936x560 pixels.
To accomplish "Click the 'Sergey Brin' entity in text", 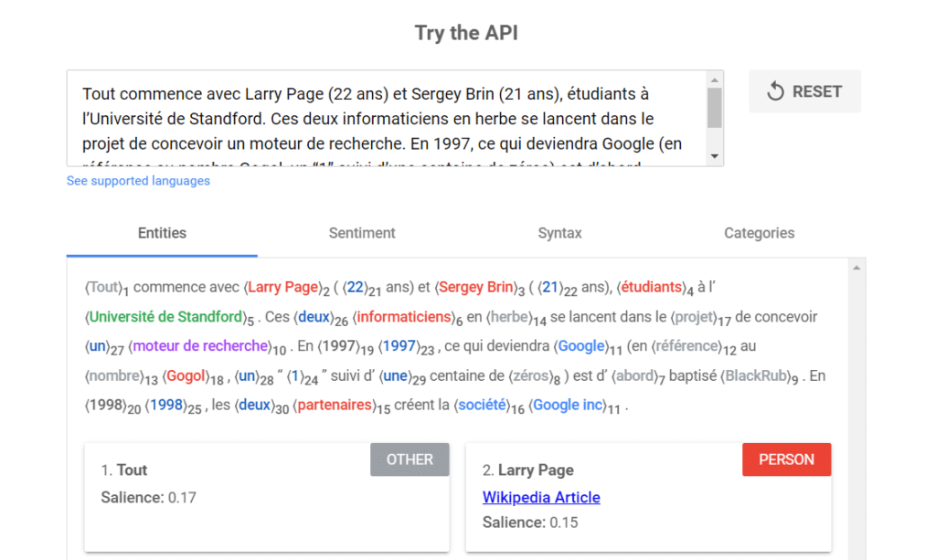I will point(475,287).
